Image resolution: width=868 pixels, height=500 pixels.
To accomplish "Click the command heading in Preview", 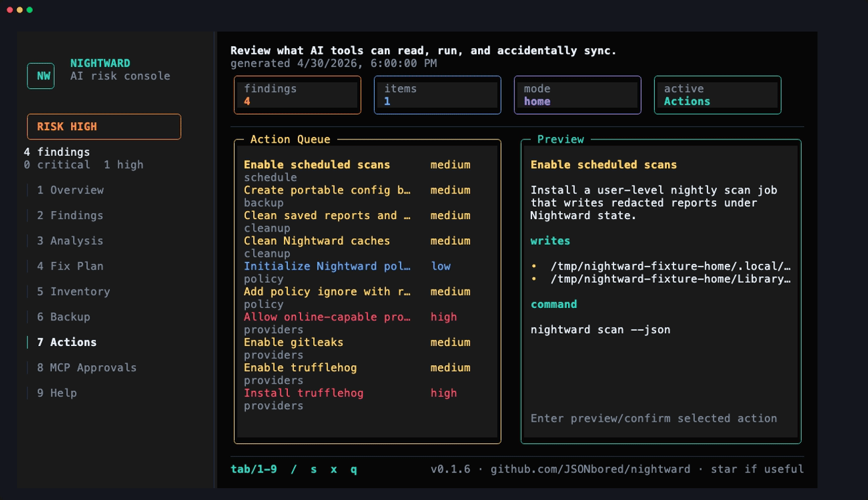I will coord(554,304).
